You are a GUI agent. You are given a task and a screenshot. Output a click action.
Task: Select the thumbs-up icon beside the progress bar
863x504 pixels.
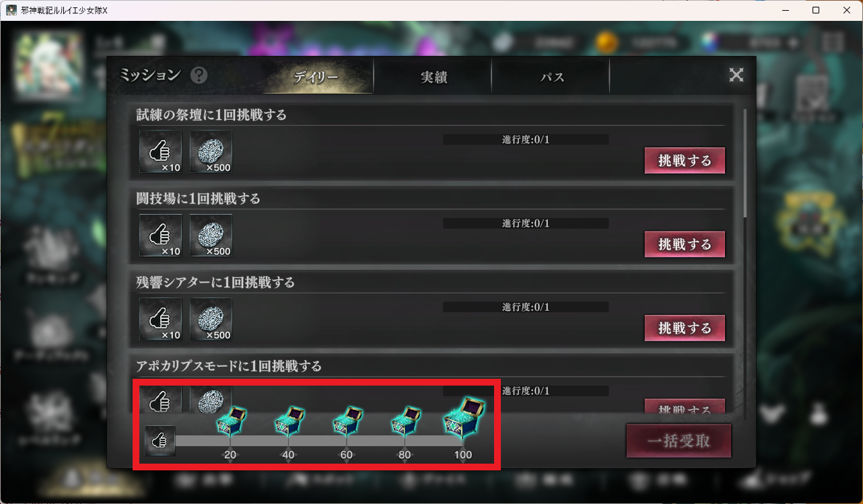(x=160, y=441)
